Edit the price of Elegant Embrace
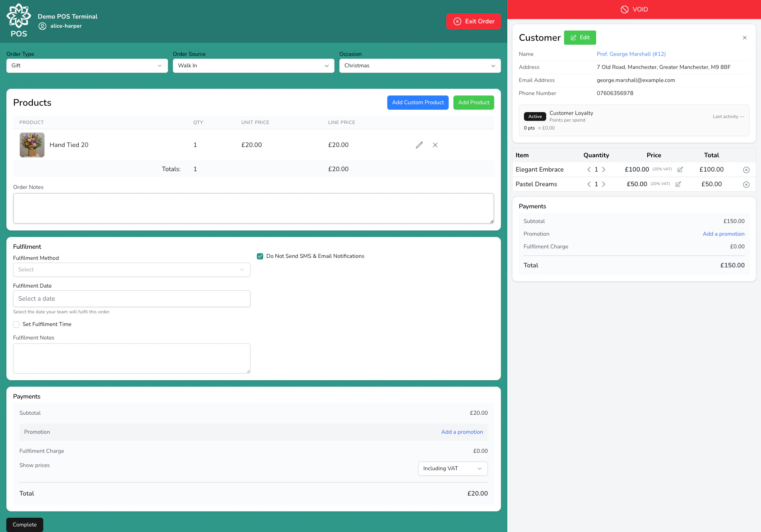 680,170
